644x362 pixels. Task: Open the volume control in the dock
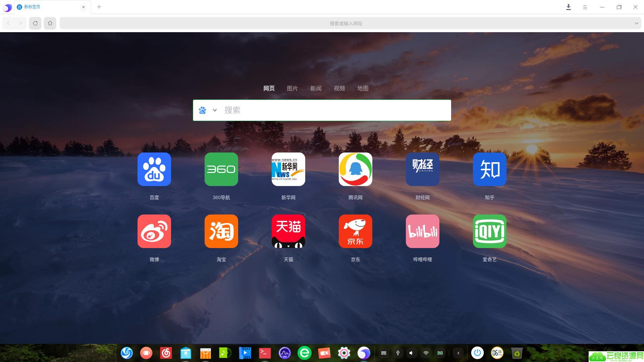[411, 353]
